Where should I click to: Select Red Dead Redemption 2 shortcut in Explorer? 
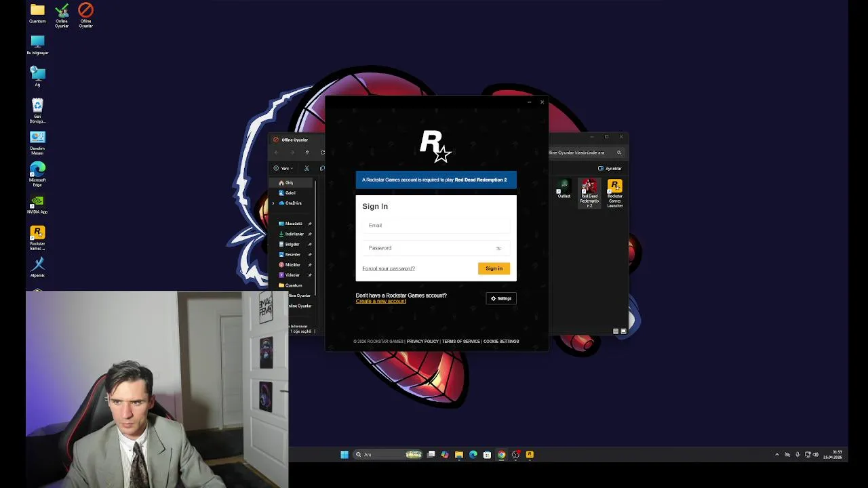(589, 193)
